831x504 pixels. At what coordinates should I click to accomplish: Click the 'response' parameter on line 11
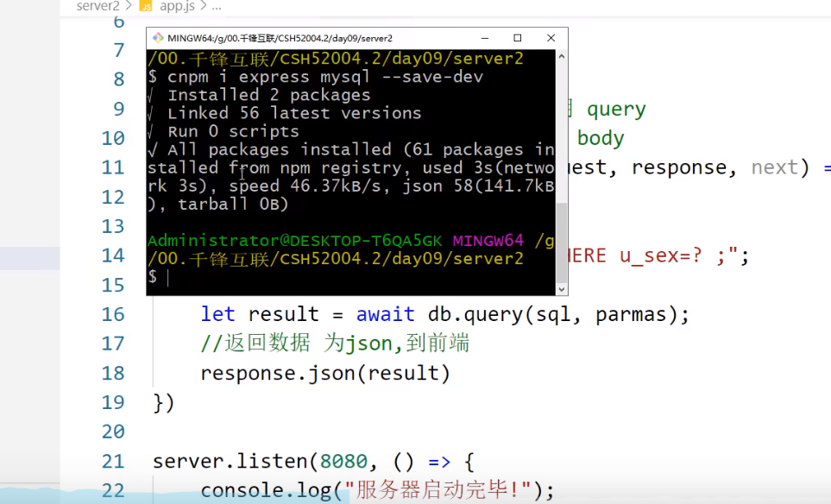(679, 168)
